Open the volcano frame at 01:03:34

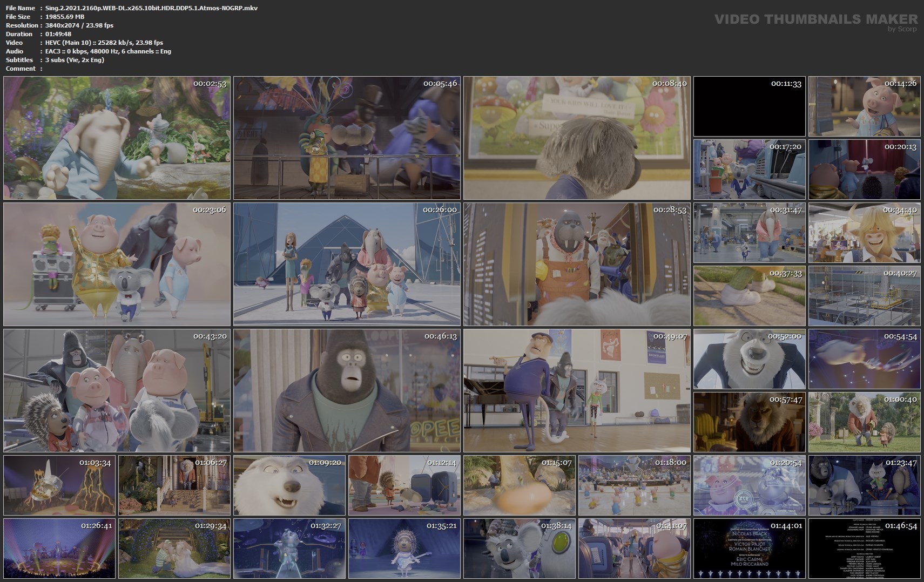(x=59, y=485)
